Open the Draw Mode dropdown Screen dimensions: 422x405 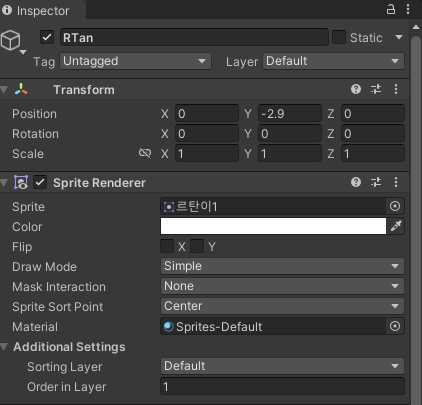tap(282, 266)
